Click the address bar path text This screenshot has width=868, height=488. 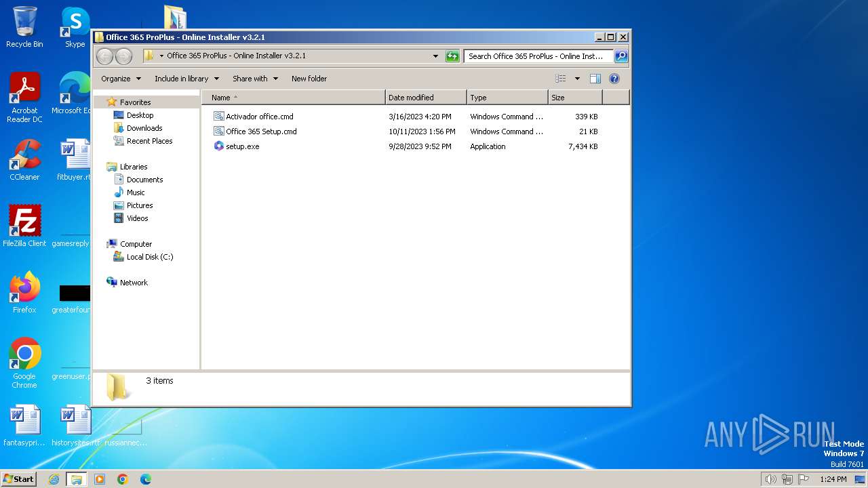click(x=236, y=56)
